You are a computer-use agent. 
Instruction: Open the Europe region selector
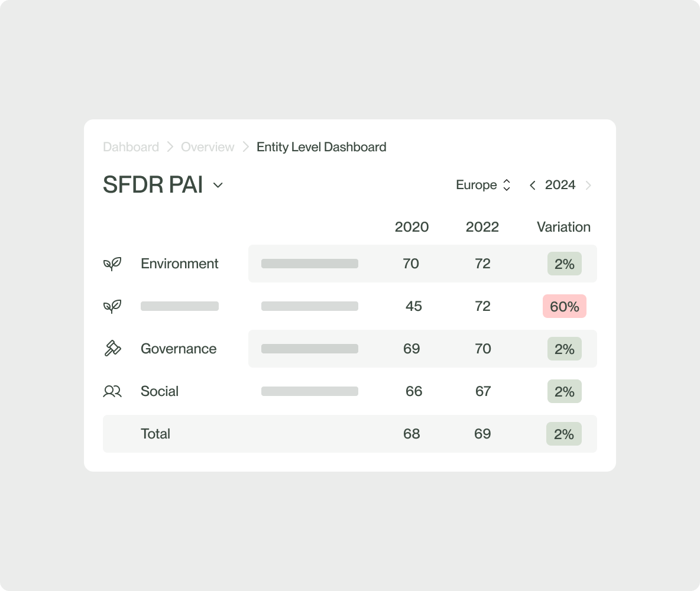click(483, 185)
